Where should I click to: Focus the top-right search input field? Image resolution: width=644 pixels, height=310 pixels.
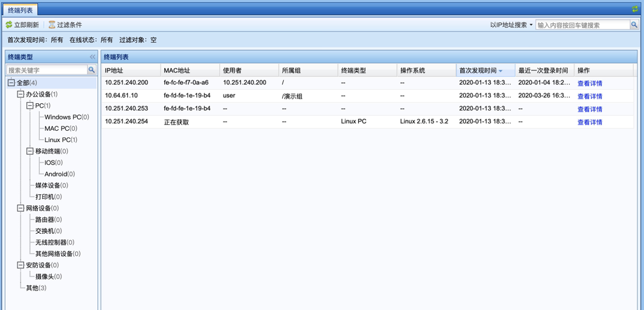pos(582,25)
